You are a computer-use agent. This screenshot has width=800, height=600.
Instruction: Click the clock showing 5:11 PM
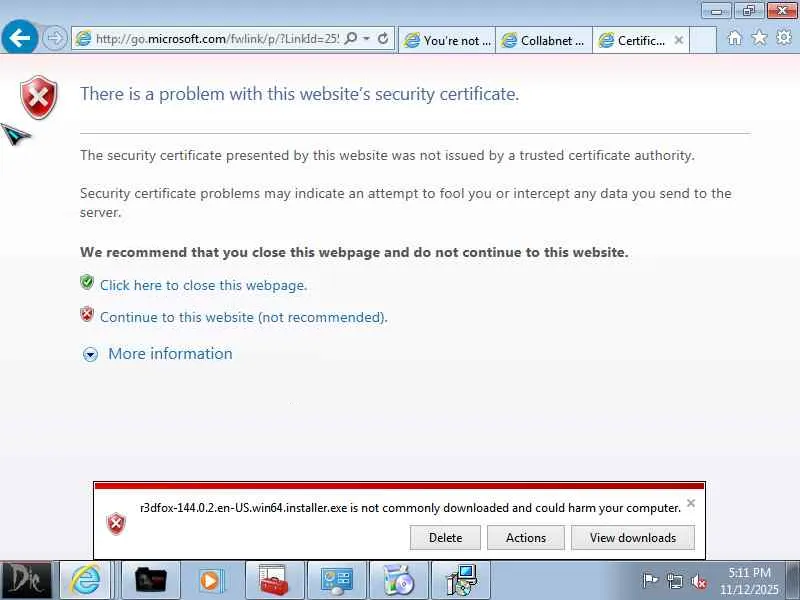tap(749, 581)
